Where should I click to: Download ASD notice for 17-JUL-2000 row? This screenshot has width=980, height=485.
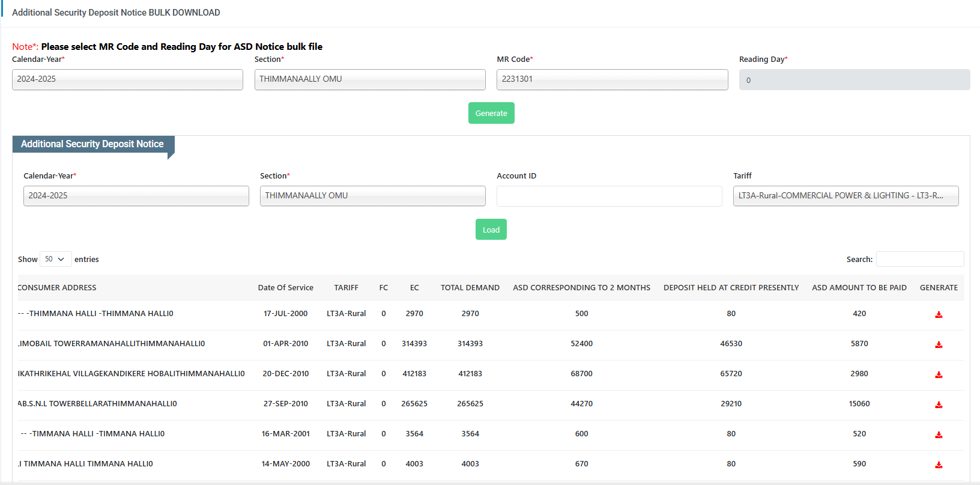coord(939,315)
